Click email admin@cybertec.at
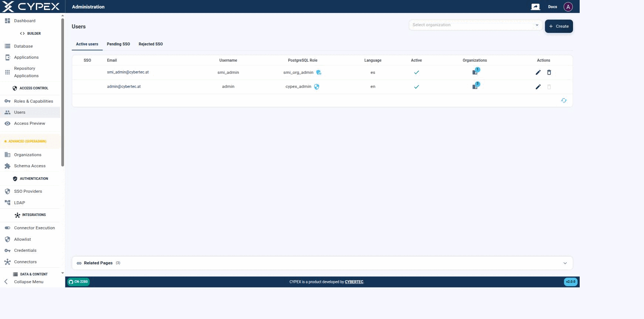 click(x=124, y=87)
